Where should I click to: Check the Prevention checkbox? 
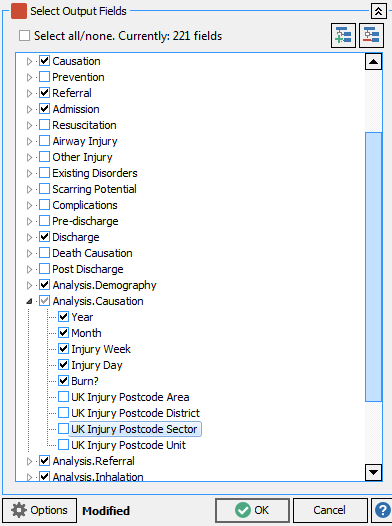45,77
